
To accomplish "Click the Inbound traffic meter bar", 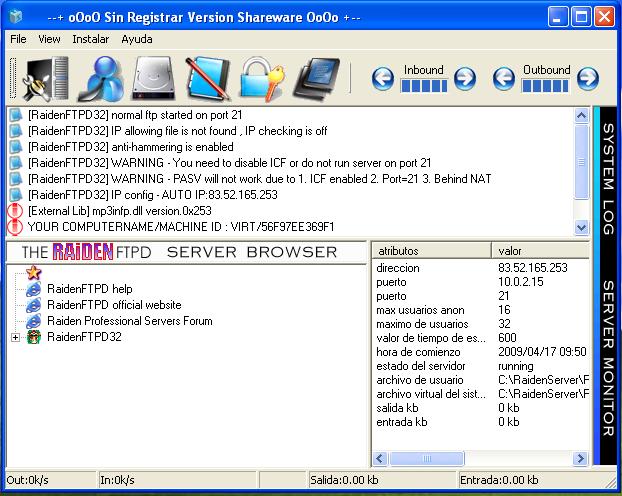I will click(424, 86).
